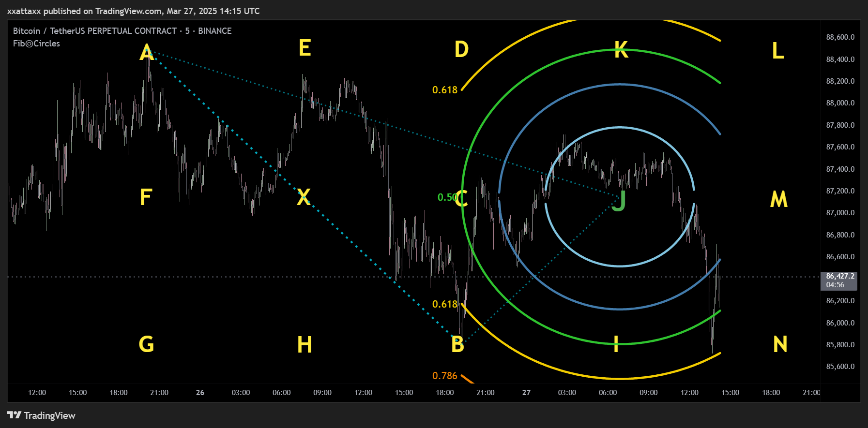
Task: Click the orange 0.786 Fib level label
Action: (445, 376)
